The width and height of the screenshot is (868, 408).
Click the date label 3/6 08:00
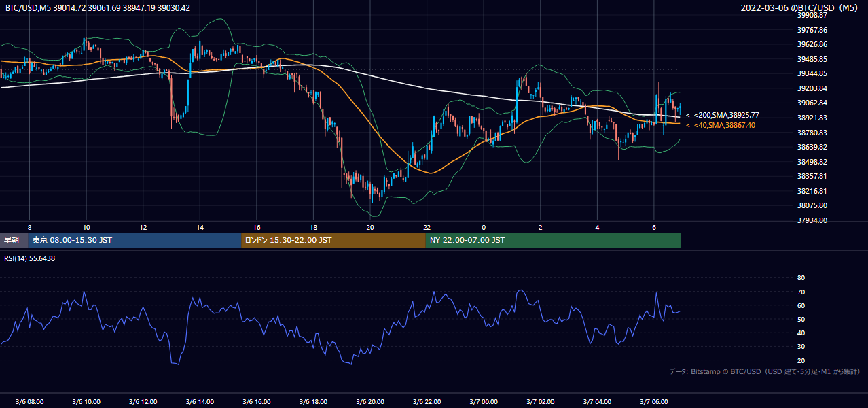click(x=30, y=402)
